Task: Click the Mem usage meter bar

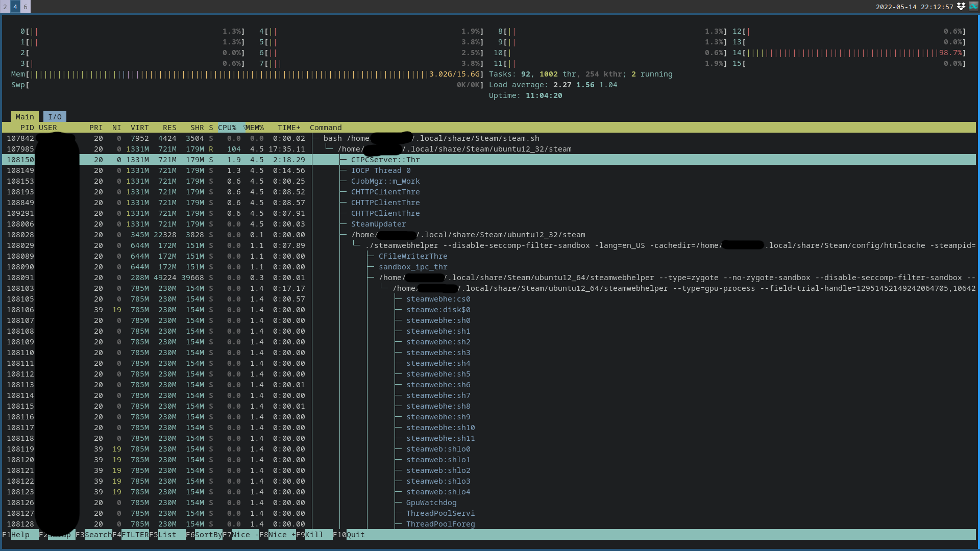Action: point(248,74)
